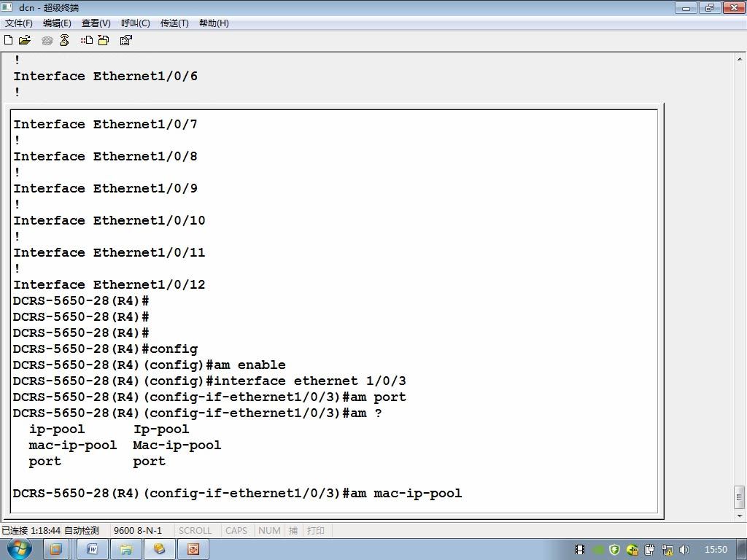Click the 'Interface Ethernet1/0/9' line
Screen dimensions: 747x560
(105, 189)
